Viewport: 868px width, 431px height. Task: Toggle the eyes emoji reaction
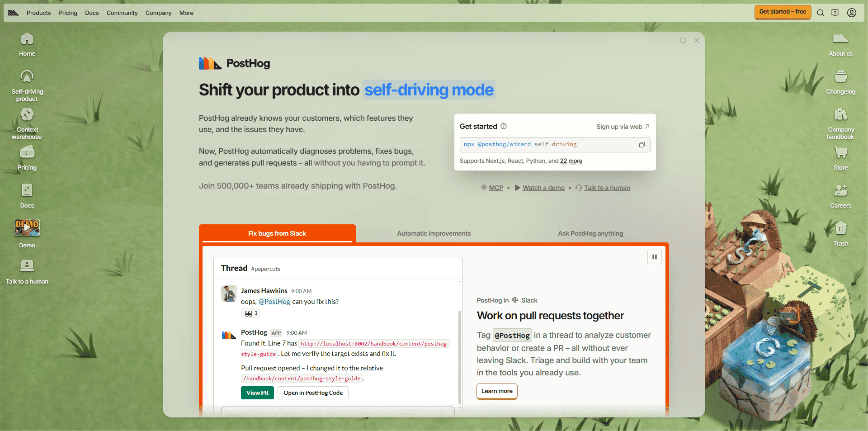(251, 313)
